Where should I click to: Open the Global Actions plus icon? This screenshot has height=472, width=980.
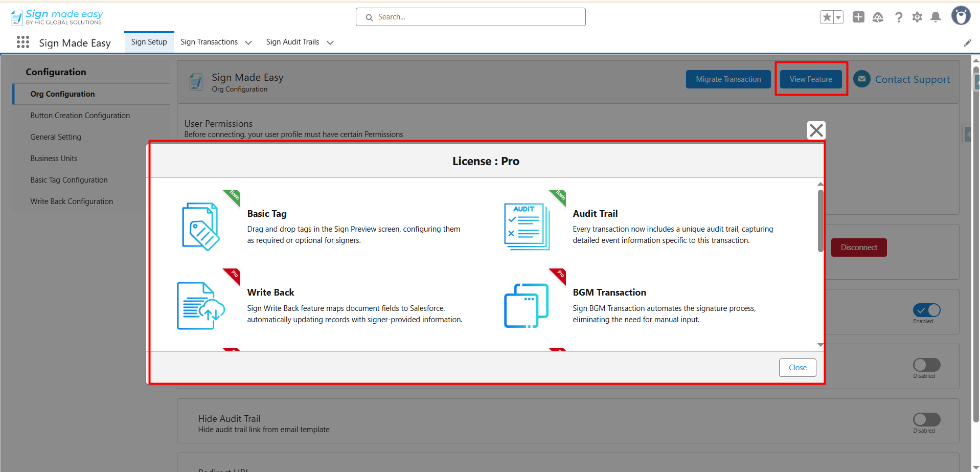[x=858, y=17]
